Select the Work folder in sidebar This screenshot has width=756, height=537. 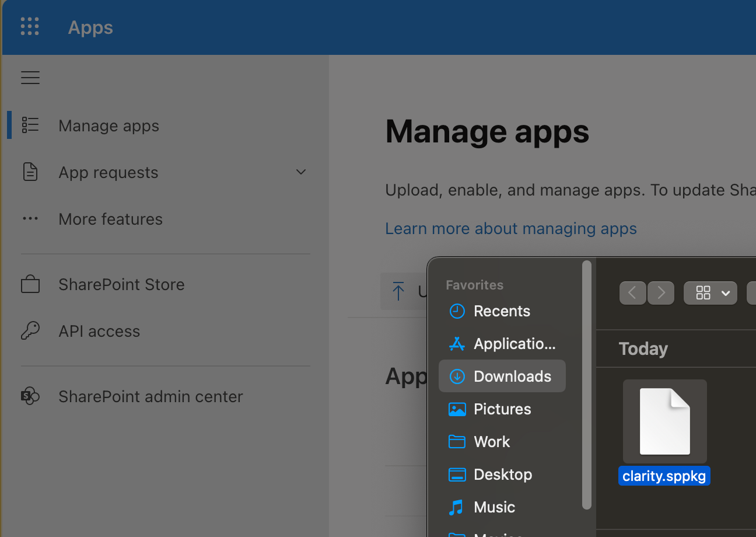point(492,442)
